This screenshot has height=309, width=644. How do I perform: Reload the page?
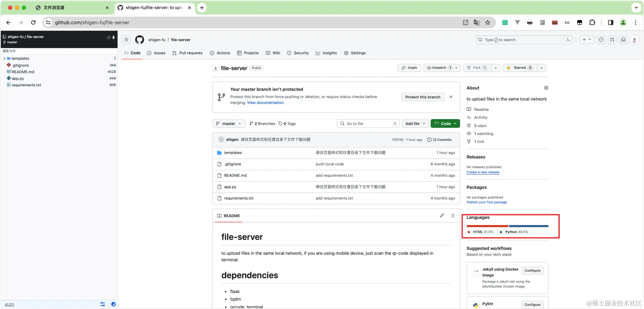click(33, 22)
